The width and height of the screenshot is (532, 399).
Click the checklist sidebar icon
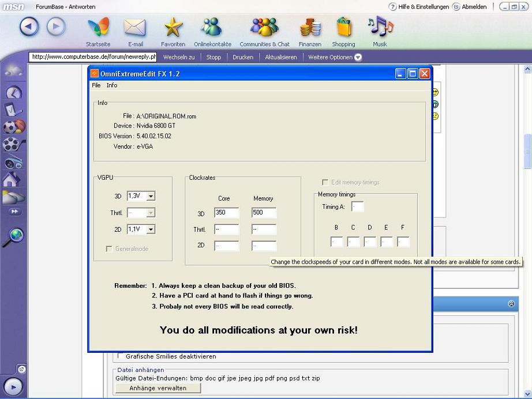13,109
